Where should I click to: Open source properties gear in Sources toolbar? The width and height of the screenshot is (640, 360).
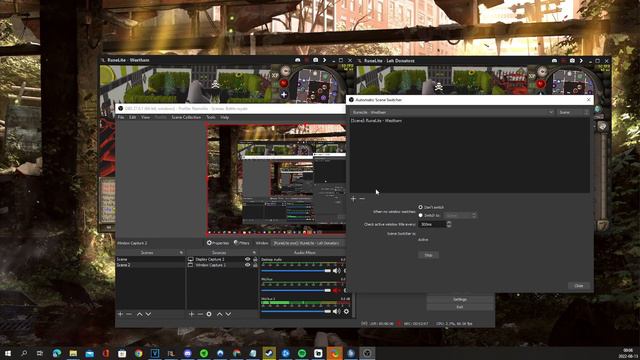(x=209, y=314)
